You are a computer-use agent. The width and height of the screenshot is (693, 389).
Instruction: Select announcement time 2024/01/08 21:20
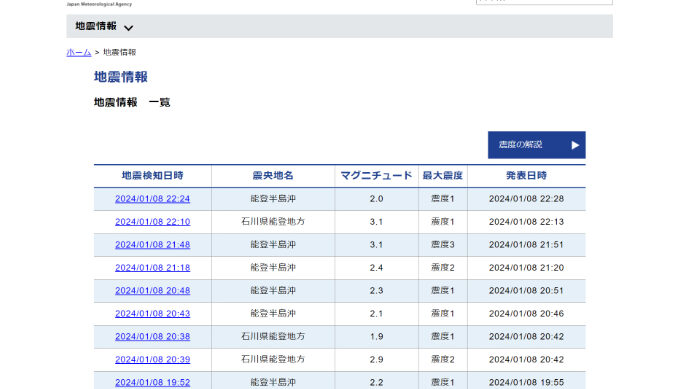point(526,268)
